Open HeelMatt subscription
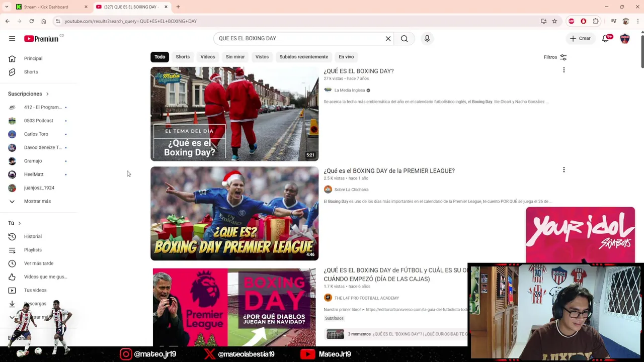 click(x=38, y=174)
